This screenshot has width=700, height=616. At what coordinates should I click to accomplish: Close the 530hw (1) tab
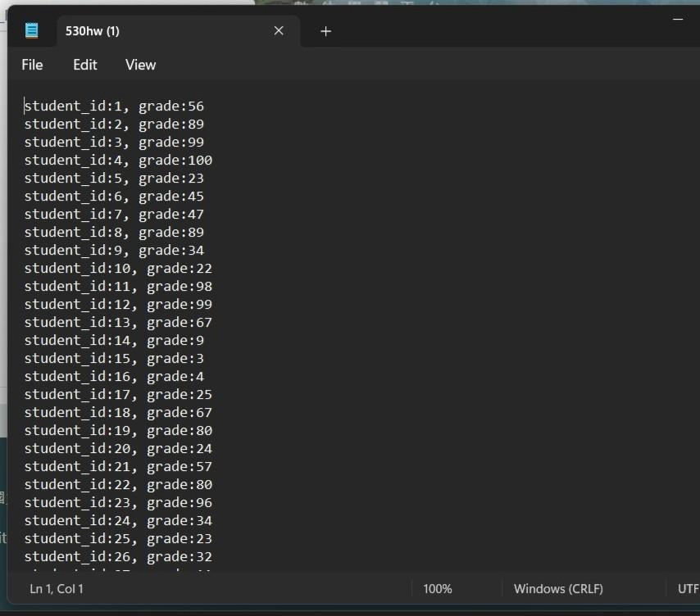click(278, 30)
